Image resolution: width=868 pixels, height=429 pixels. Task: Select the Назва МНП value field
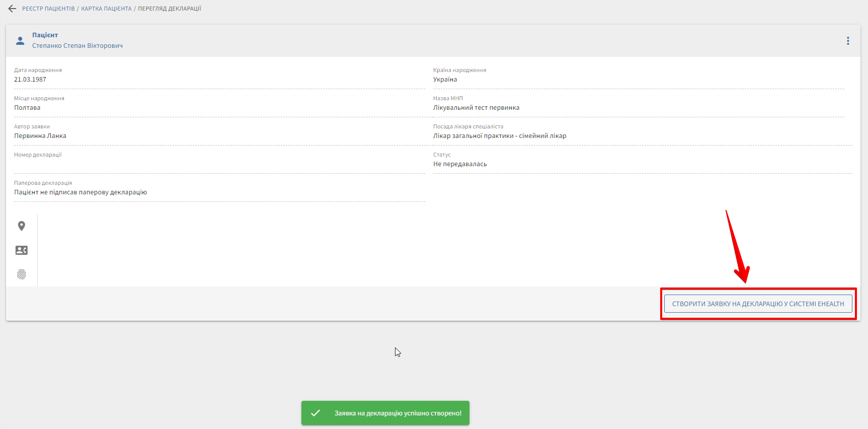tap(476, 108)
